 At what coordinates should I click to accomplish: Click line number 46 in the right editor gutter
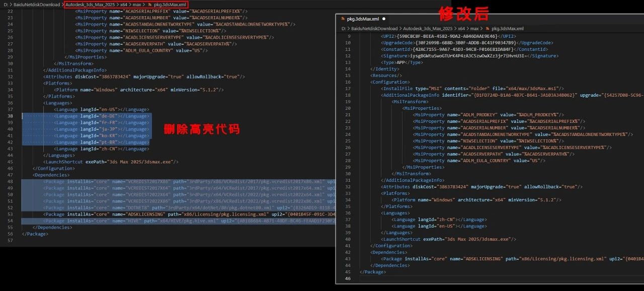(348, 278)
